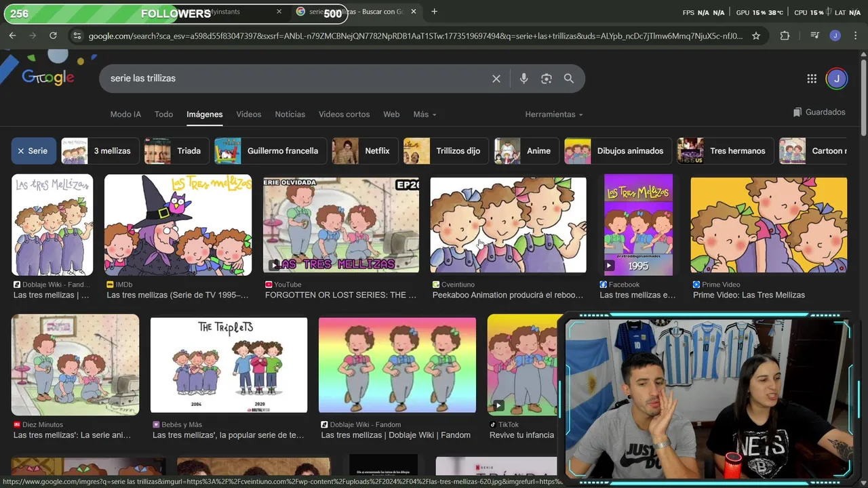Switch to Web results tab
The height and width of the screenshot is (488, 868).
pyautogui.click(x=391, y=115)
